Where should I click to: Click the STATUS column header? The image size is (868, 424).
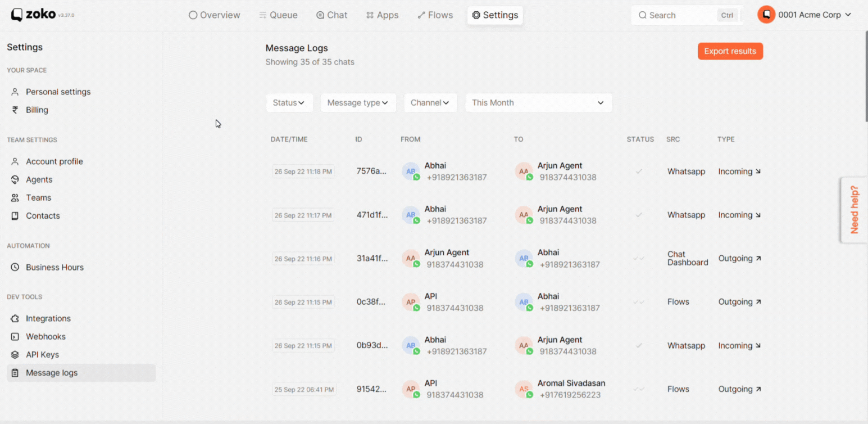point(640,139)
